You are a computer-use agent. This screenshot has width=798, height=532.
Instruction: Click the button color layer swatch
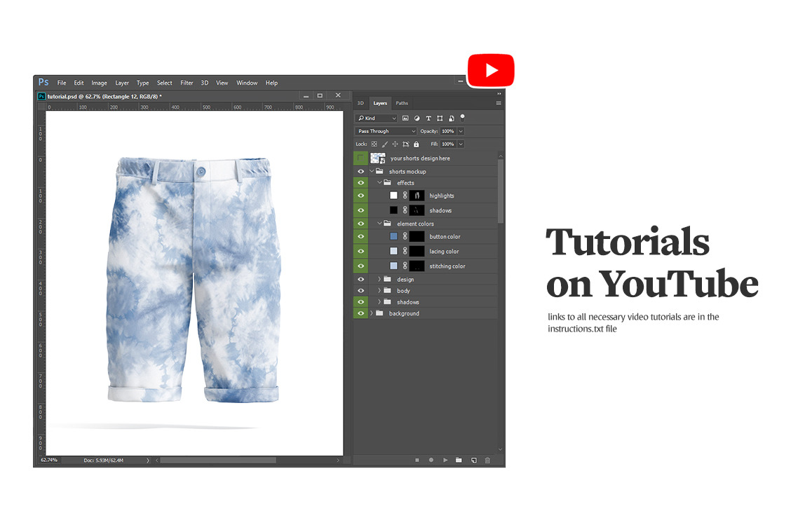click(x=393, y=237)
